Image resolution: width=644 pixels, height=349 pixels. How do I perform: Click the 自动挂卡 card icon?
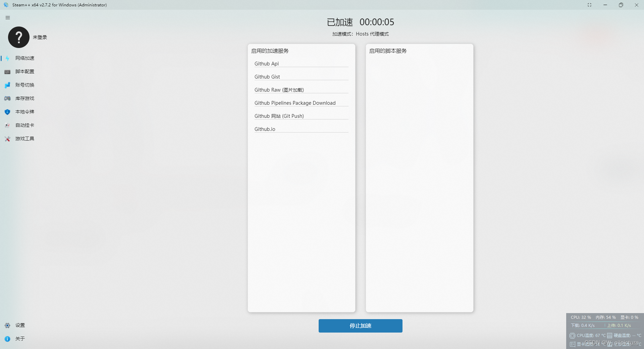coord(7,125)
